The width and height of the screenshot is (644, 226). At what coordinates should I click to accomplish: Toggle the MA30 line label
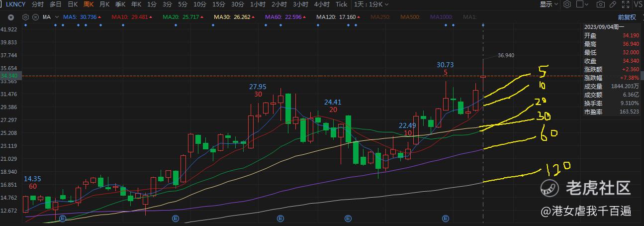pyautogui.click(x=235, y=17)
